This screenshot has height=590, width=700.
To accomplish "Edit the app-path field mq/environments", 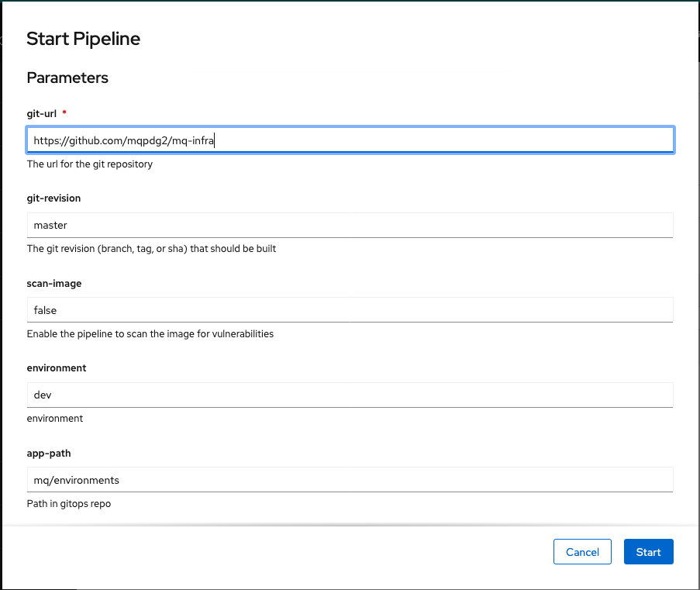I will pyautogui.click(x=350, y=480).
